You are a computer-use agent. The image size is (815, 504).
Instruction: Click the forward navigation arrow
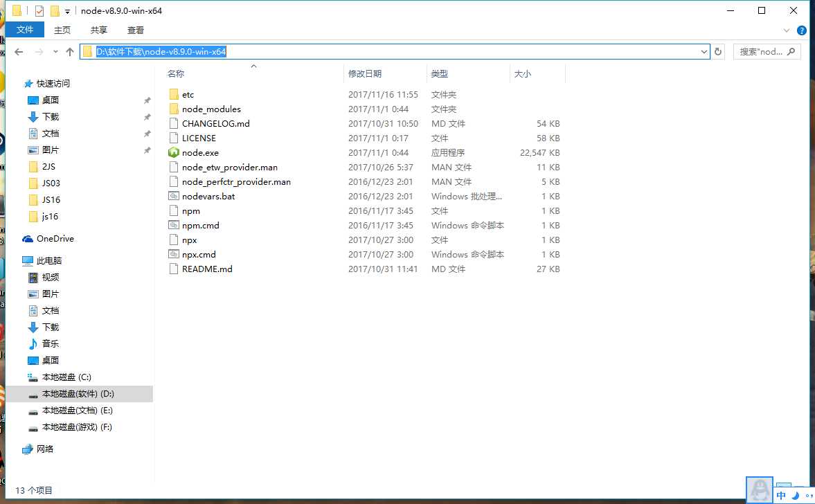(x=39, y=51)
